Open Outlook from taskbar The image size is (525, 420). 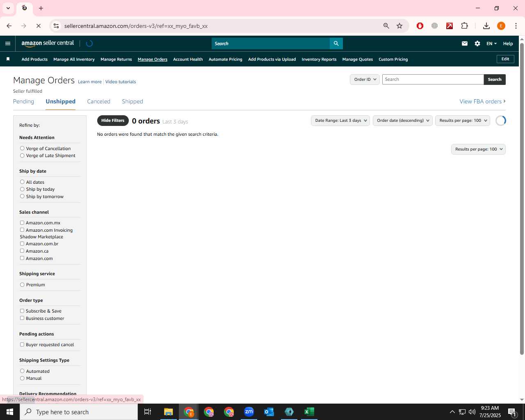click(x=269, y=412)
